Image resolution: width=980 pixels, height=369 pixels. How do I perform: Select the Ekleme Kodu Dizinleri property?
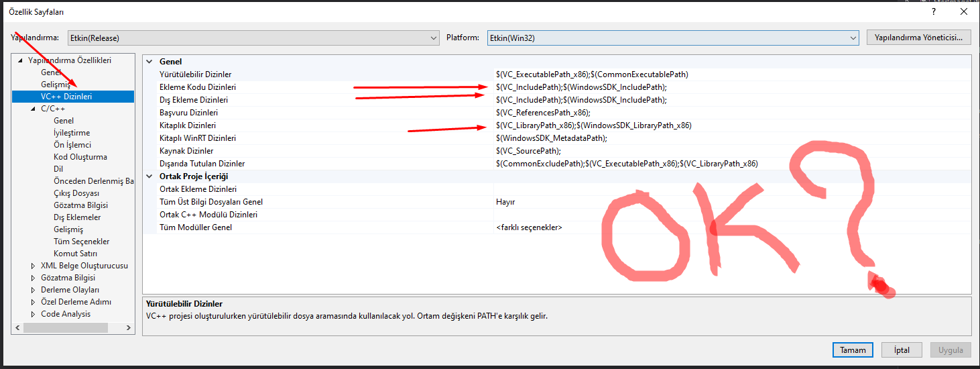coord(198,87)
